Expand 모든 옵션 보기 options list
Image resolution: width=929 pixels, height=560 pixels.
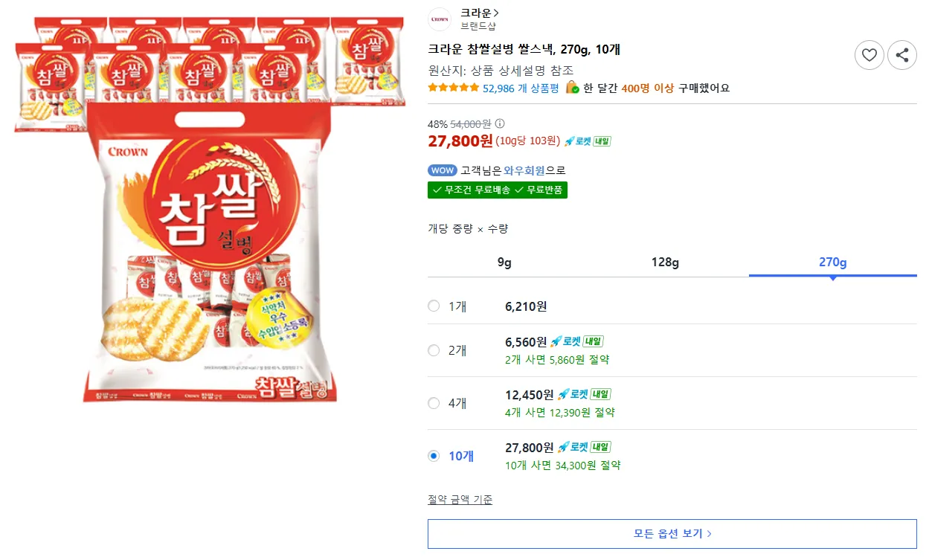tap(672, 533)
